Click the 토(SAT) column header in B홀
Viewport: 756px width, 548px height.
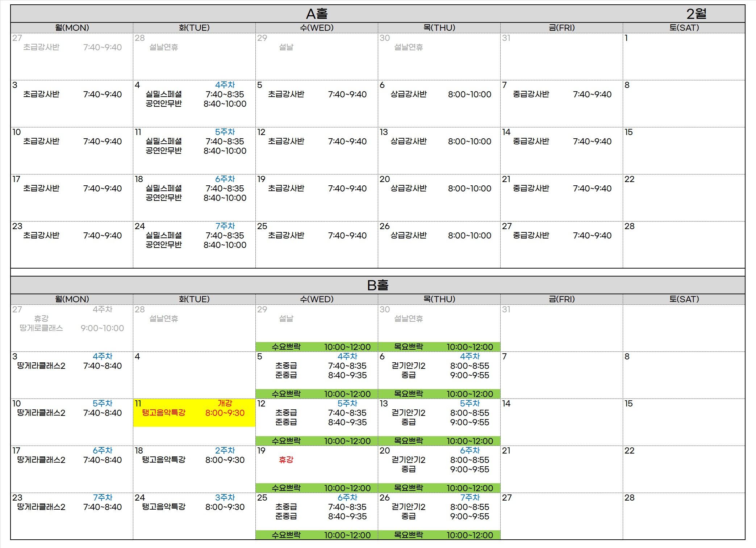pos(684,299)
